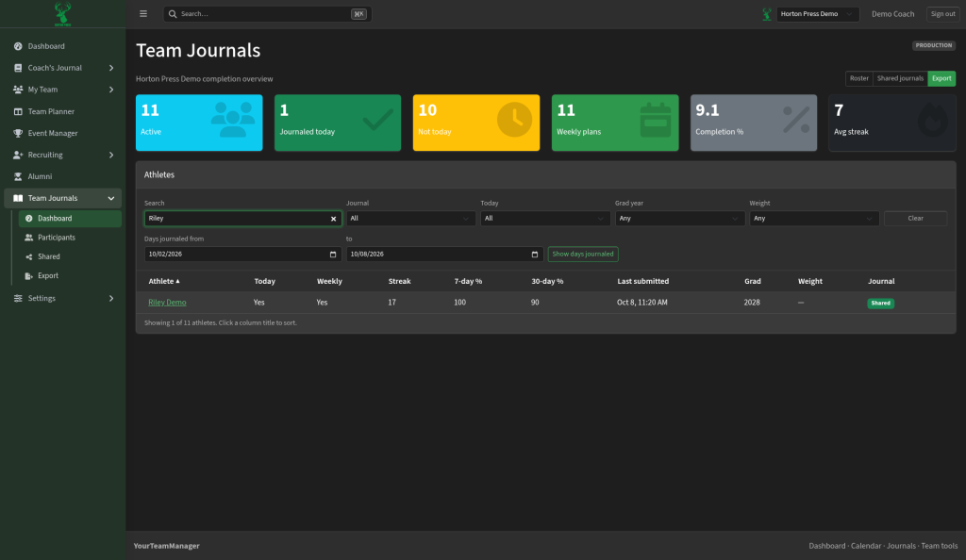Open the Grad year filter dropdown
The width and height of the screenshot is (966, 560).
click(679, 219)
